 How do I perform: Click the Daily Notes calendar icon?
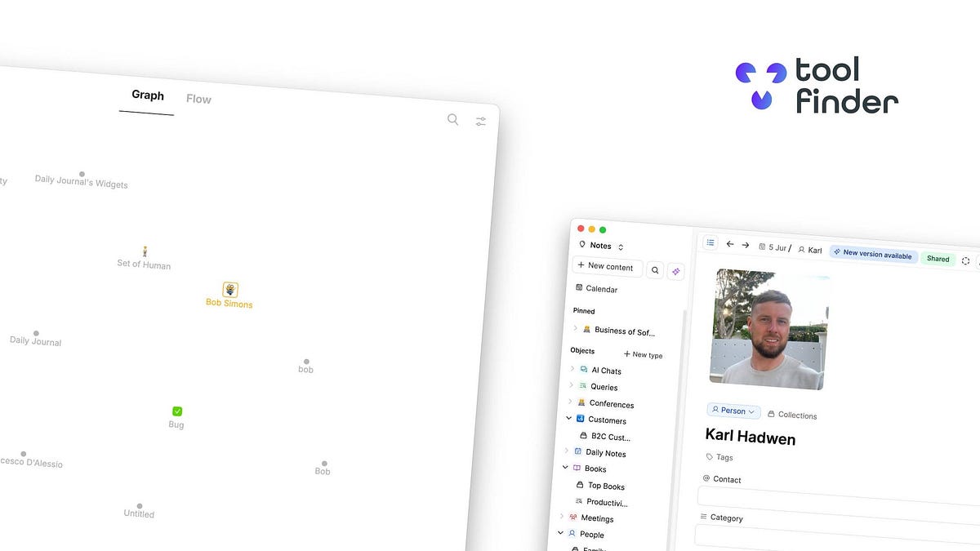pos(578,451)
